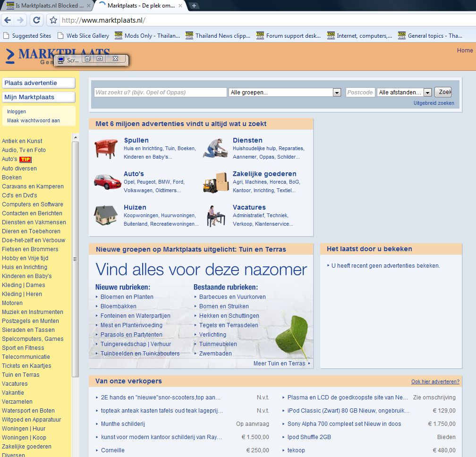Click the red car image in the categories panel
476x457 pixels.
click(x=107, y=182)
